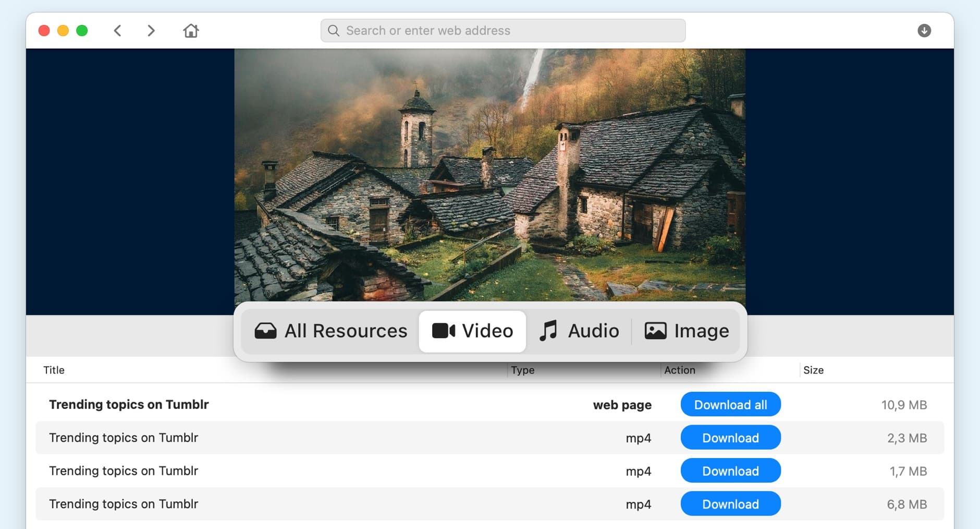Maximize window with green button

[x=82, y=31]
